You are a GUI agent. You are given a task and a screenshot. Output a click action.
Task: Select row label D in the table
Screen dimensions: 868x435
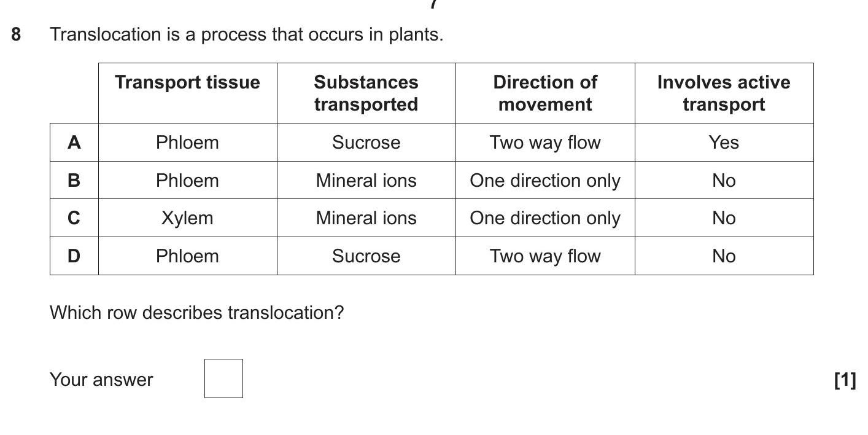(x=74, y=256)
